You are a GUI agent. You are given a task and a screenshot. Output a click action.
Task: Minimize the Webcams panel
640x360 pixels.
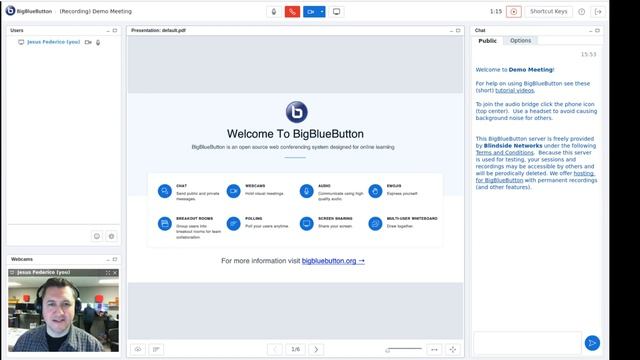[x=108, y=260]
